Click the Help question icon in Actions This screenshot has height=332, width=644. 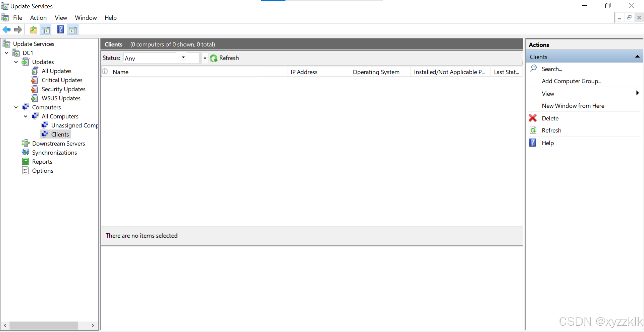tap(533, 143)
